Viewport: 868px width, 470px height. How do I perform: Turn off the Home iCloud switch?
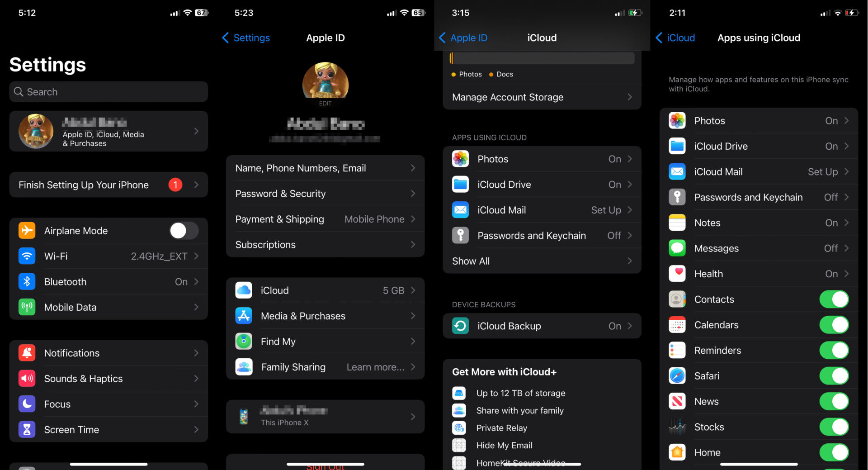[x=834, y=452]
